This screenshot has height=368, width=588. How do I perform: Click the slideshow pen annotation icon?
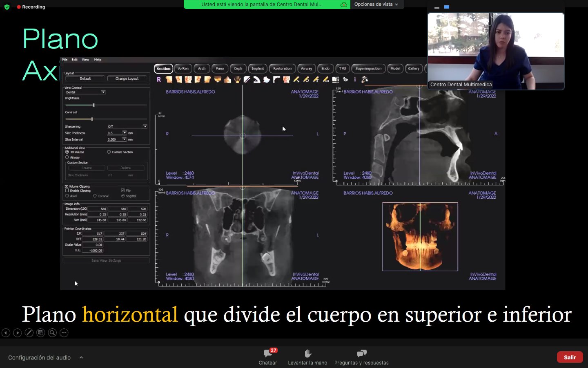[29, 333]
